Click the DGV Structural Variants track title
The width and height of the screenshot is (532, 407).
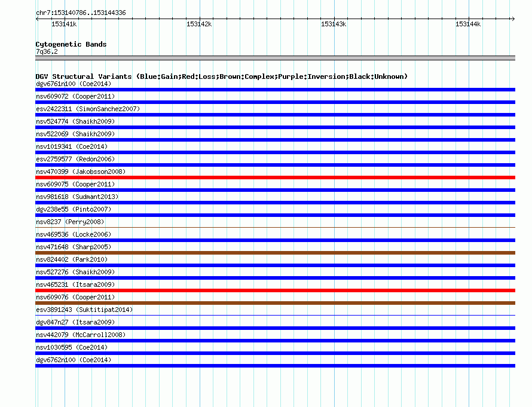[x=222, y=76]
